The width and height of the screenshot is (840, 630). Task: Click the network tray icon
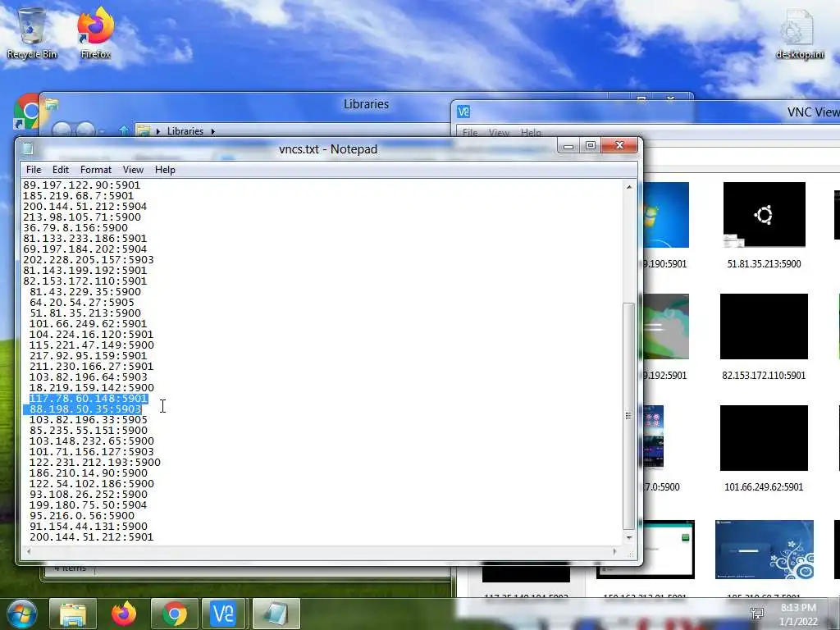coord(757,614)
